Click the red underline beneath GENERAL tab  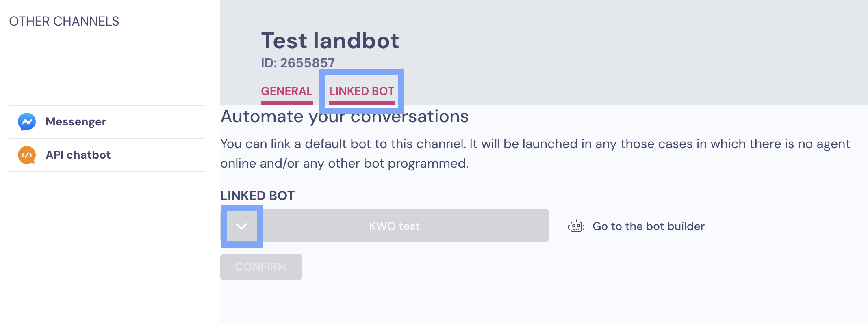(286, 103)
